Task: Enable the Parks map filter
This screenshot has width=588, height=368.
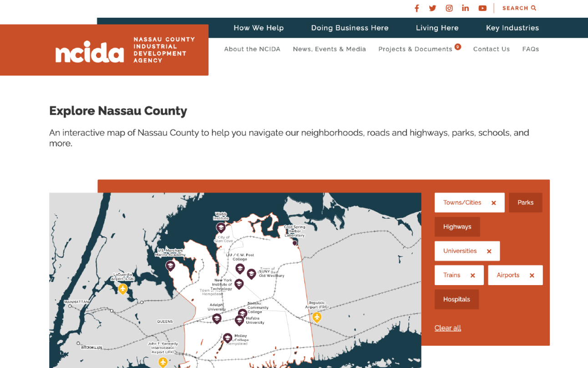Action: coord(526,203)
